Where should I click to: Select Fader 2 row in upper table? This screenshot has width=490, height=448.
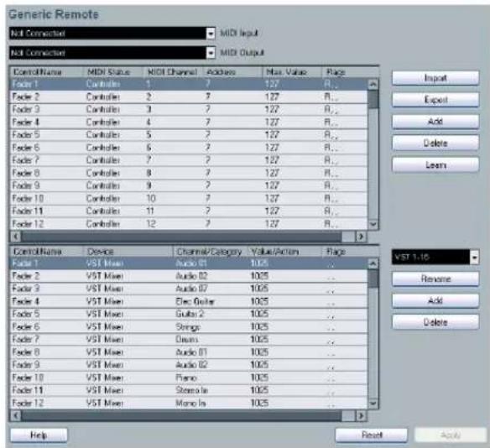(189, 96)
